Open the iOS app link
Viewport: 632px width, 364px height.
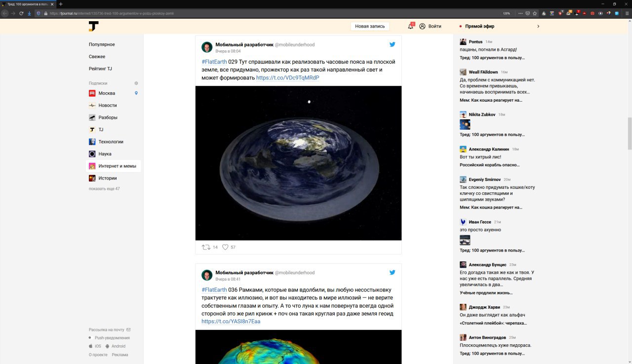[x=95, y=346]
